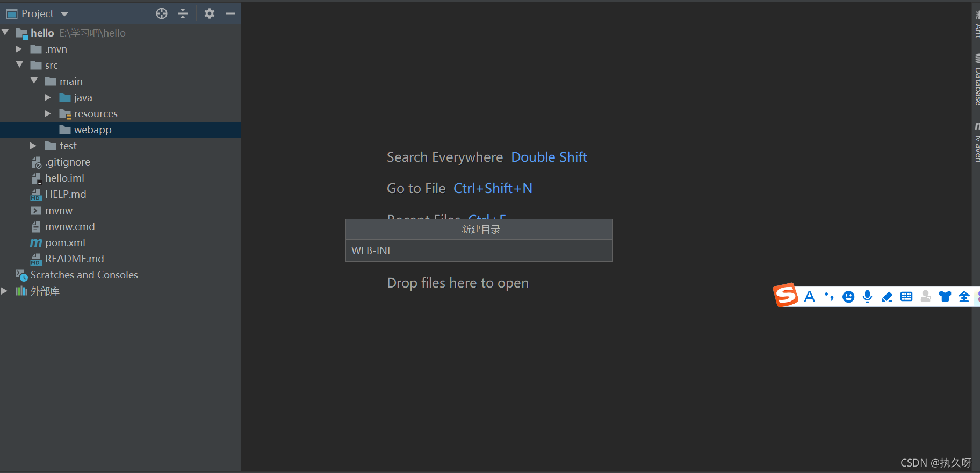Click the hello project module icon
The image size is (980, 473).
tap(21, 33)
